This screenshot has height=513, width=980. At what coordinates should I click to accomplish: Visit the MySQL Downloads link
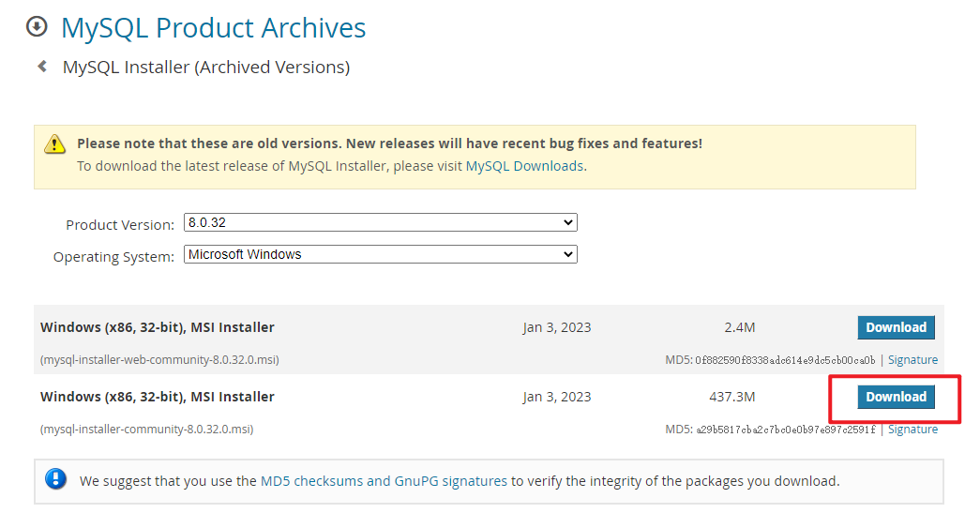tap(524, 166)
